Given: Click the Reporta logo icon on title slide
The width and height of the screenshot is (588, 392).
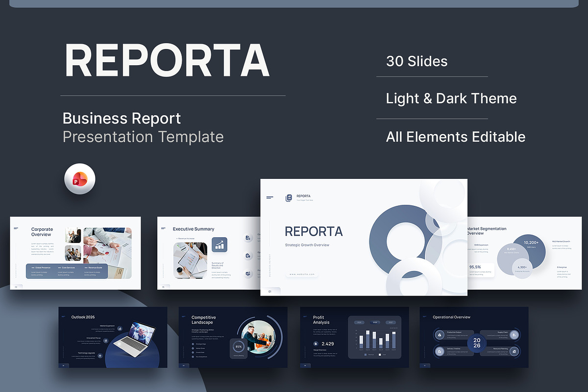Looking at the screenshot, I should point(289,198).
